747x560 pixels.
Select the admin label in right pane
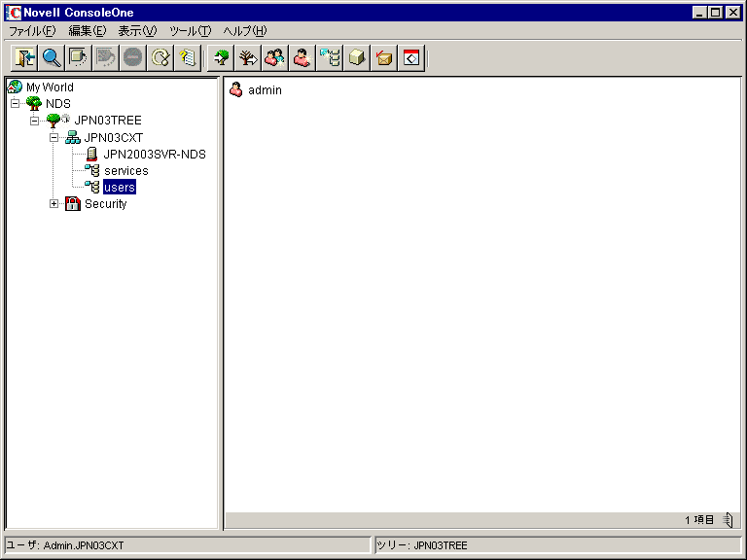tap(265, 90)
